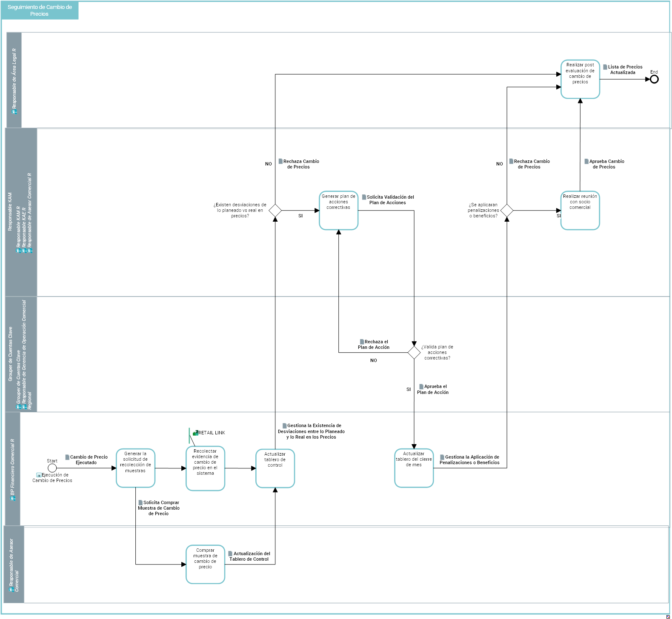Click the role icon in the 'Responsable de Asesor Comercial' lane header
This screenshot has height=619, width=672.
[x=11, y=590]
